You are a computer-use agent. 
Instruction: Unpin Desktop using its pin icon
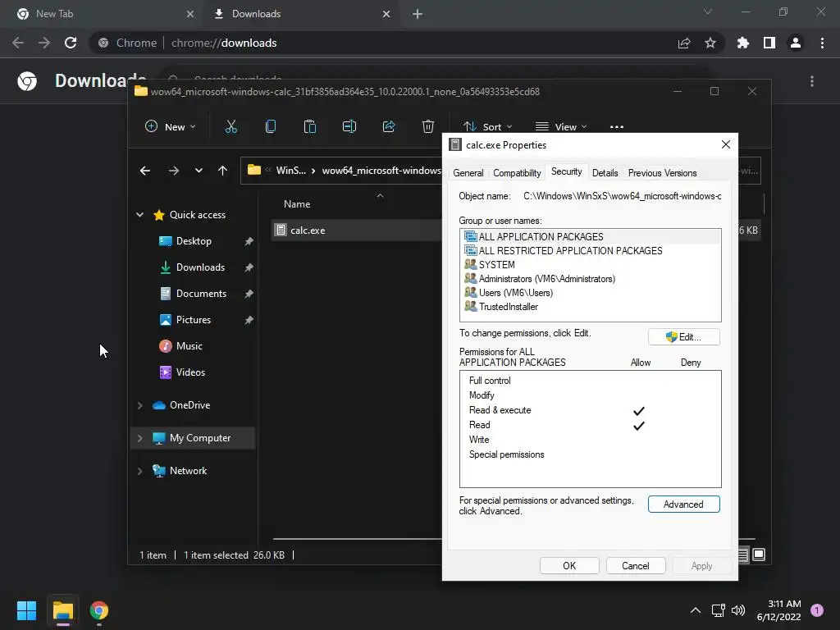tap(249, 241)
